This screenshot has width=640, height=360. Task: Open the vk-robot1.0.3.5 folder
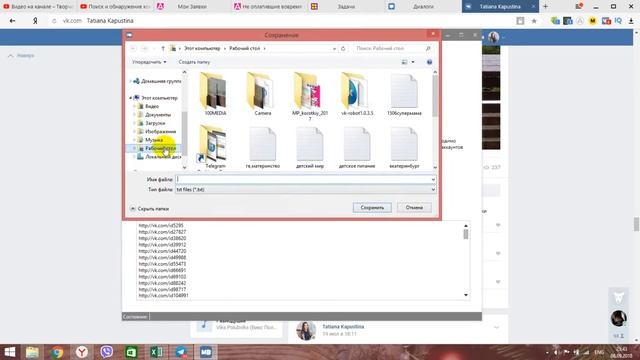coord(357,95)
